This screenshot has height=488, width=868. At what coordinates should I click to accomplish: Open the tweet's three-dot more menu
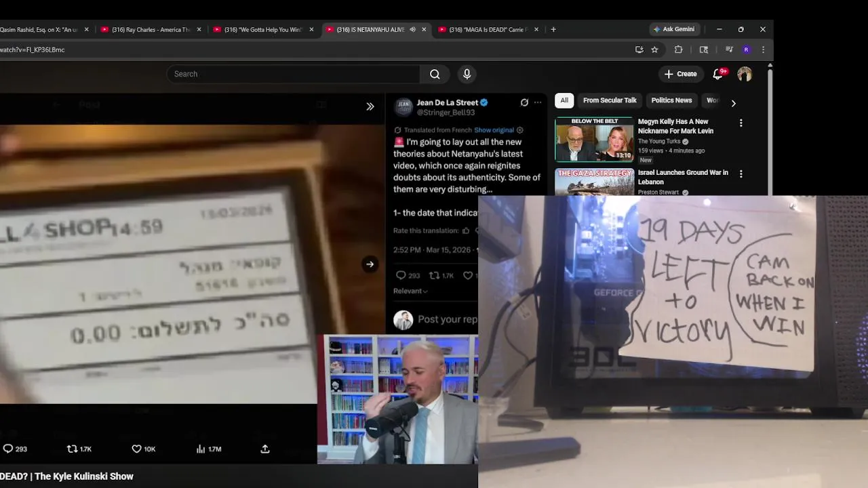point(538,102)
